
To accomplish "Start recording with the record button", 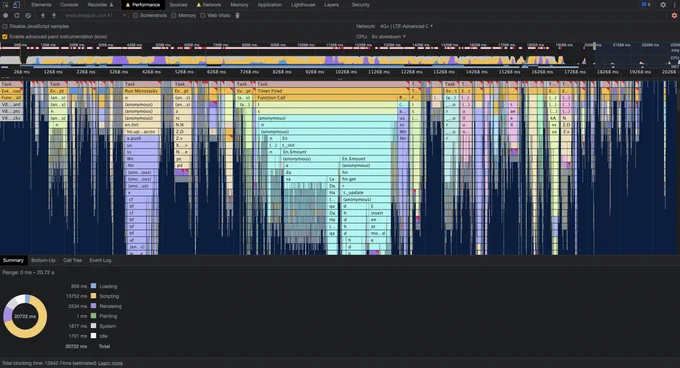I will [6, 16].
